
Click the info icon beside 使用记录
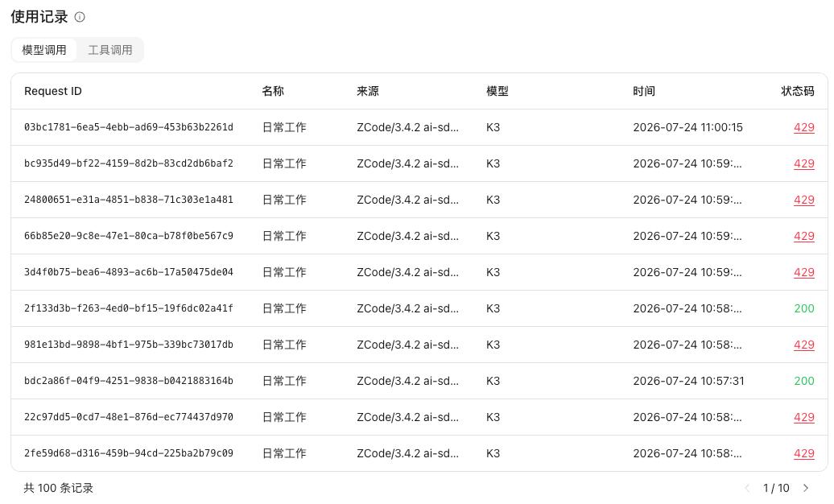tap(80, 17)
